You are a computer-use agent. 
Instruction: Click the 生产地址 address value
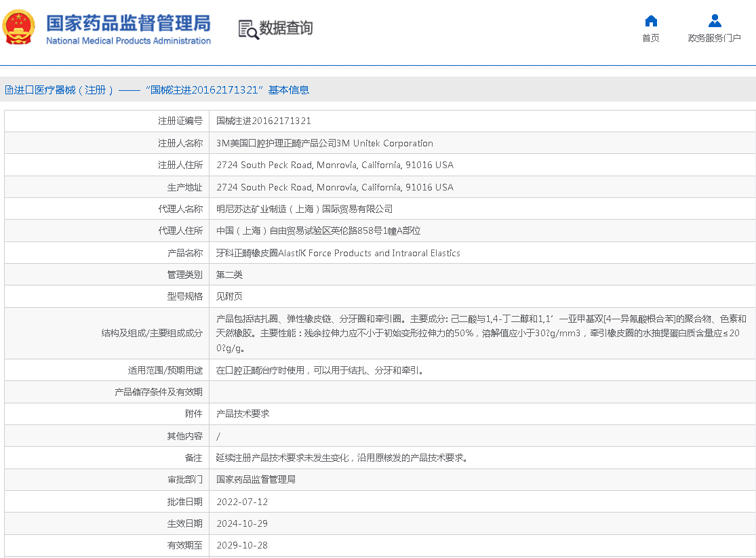335,187
